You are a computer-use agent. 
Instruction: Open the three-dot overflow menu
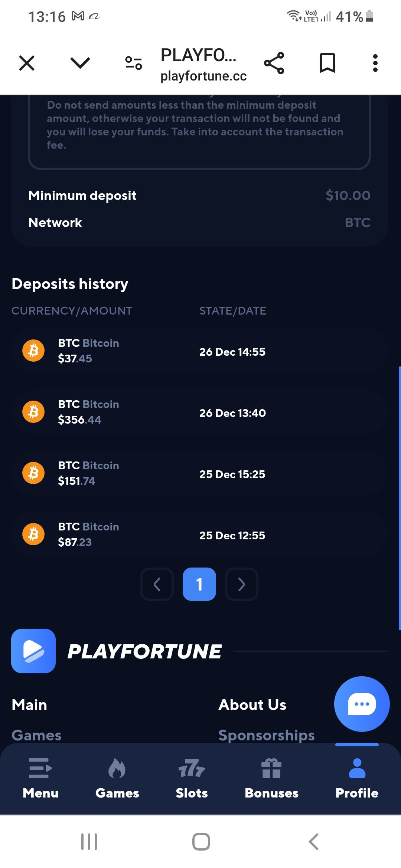375,63
